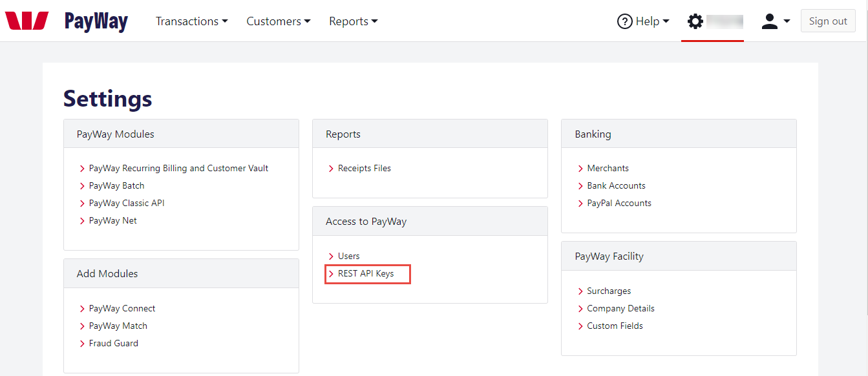868x376 pixels.
Task: Click the Settings page heading
Action: click(x=108, y=99)
